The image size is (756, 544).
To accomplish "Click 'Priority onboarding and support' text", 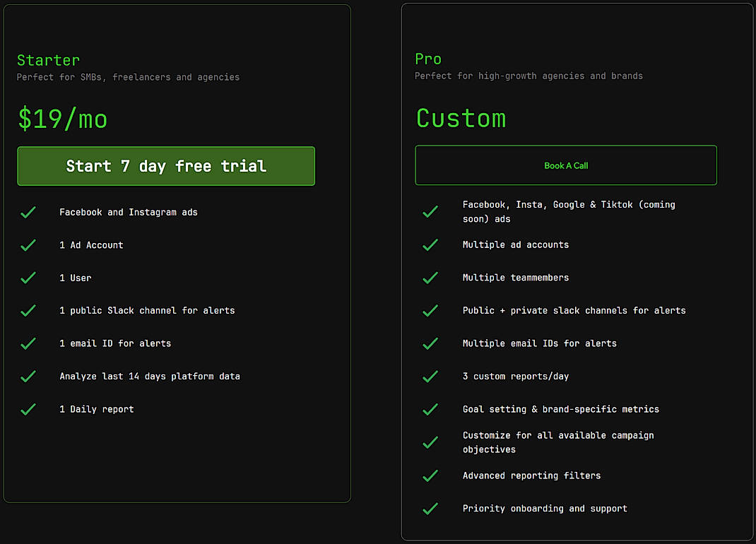I will pyautogui.click(x=545, y=508).
